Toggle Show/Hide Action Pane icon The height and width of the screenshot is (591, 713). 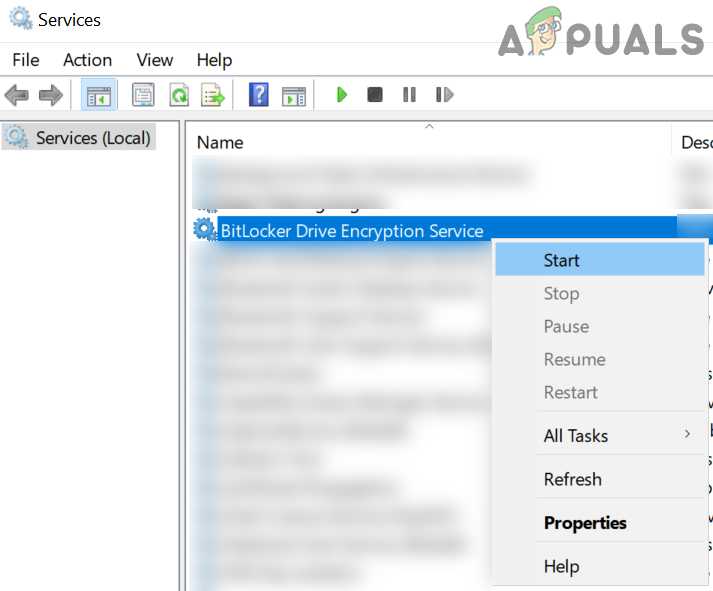294,95
